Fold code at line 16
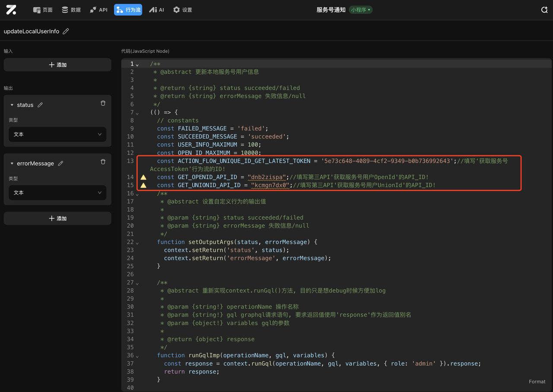The height and width of the screenshot is (392, 553). tap(137, 194)
